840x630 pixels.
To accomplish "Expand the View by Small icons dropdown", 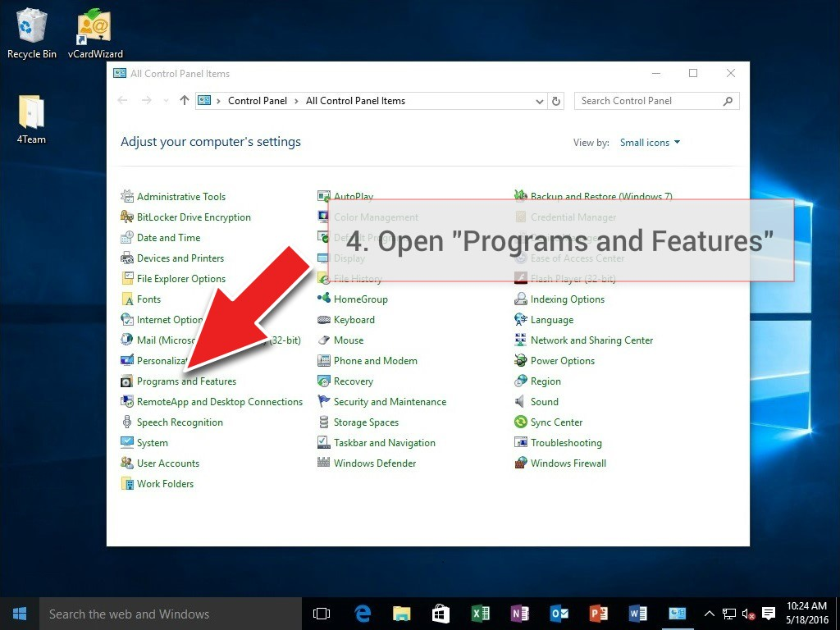I will point(650,143).
